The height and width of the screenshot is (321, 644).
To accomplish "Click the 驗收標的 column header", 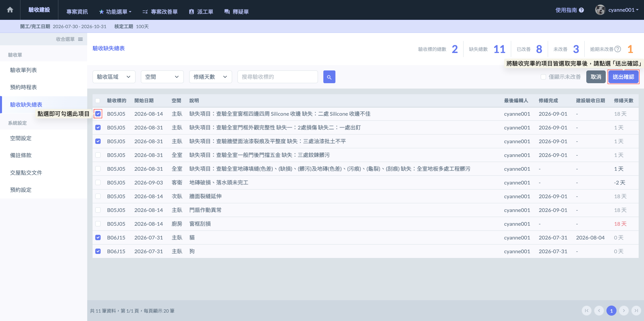I will click(117, 101).
